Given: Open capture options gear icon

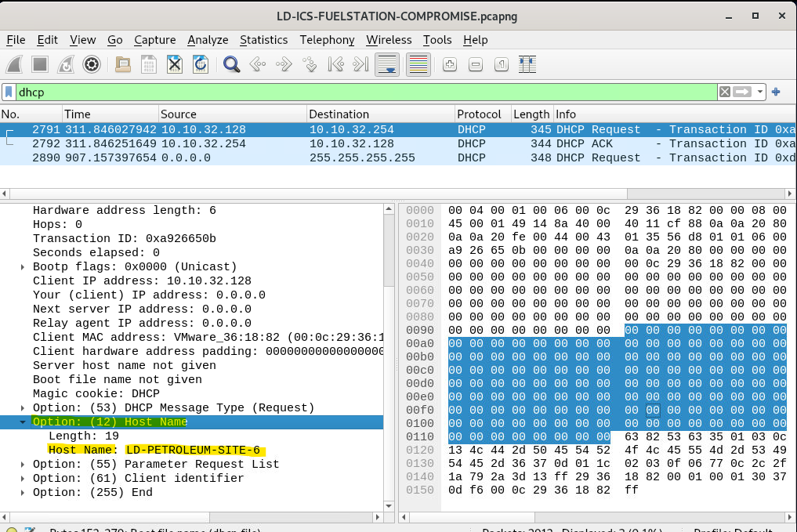Looking at the screenshot, I should [x=92, y=64].
